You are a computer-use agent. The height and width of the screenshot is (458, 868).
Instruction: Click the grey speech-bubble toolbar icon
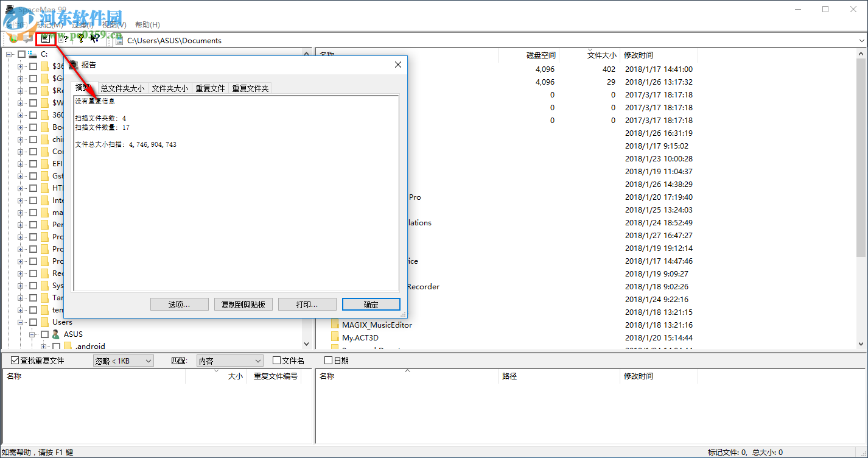point(28,39)
